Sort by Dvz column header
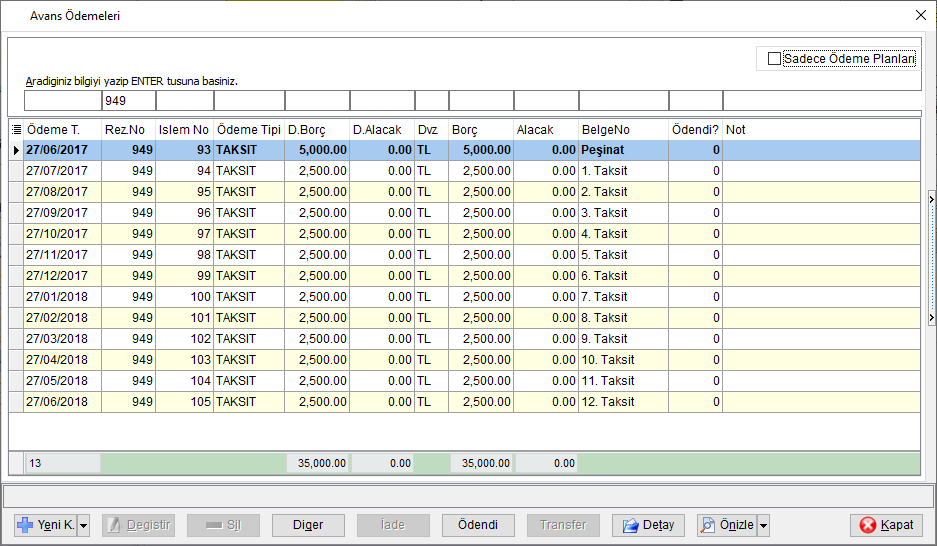Viewport: 937px width, 546px height. 431,130
